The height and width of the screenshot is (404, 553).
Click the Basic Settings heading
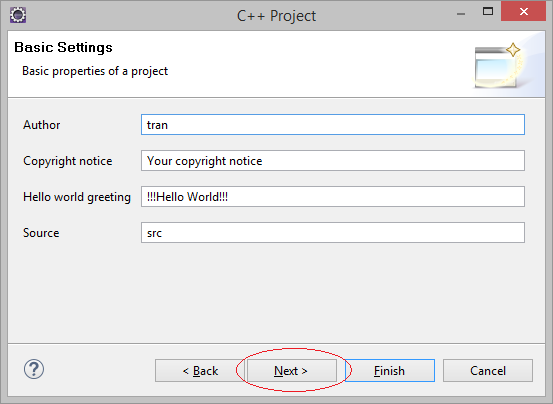(63, 48)
